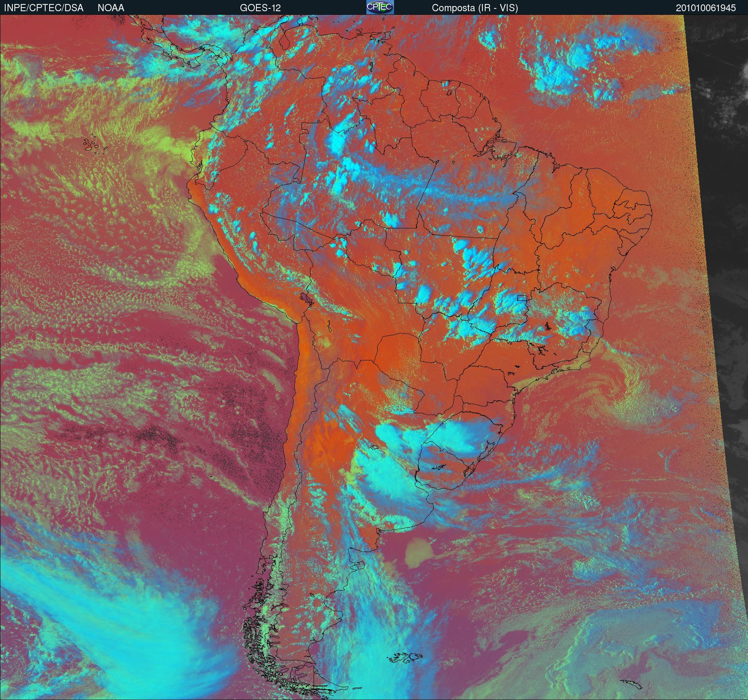Click the CPTEC logo in the header

click(380, 7)
